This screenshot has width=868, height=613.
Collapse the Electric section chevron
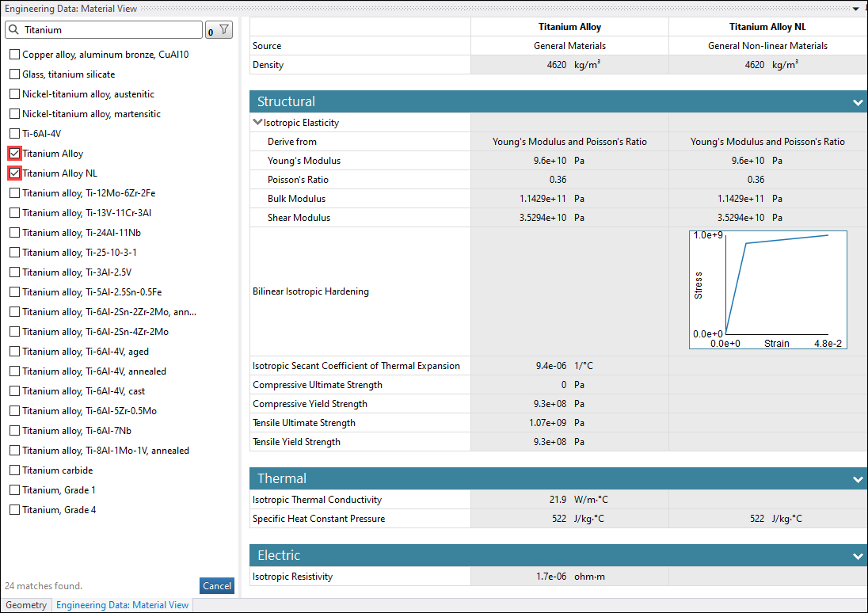click(x=858, y=555)
